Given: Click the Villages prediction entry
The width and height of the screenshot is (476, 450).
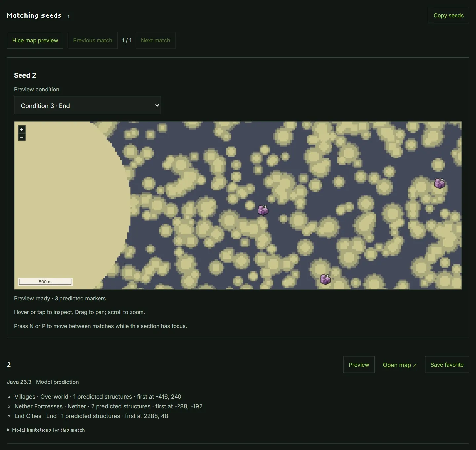Looking at the screenshot, I should 98,397.
